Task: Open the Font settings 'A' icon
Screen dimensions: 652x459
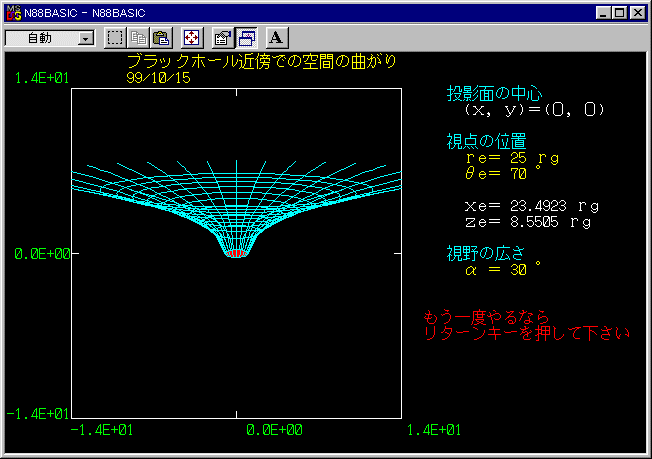Action: [x=277, y=38]
